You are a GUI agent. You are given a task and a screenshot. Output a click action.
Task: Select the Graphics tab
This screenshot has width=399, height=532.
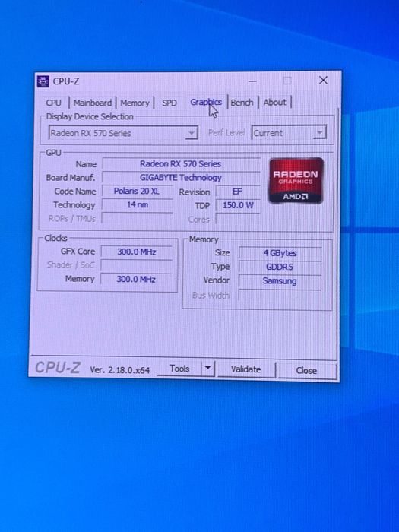206,102
